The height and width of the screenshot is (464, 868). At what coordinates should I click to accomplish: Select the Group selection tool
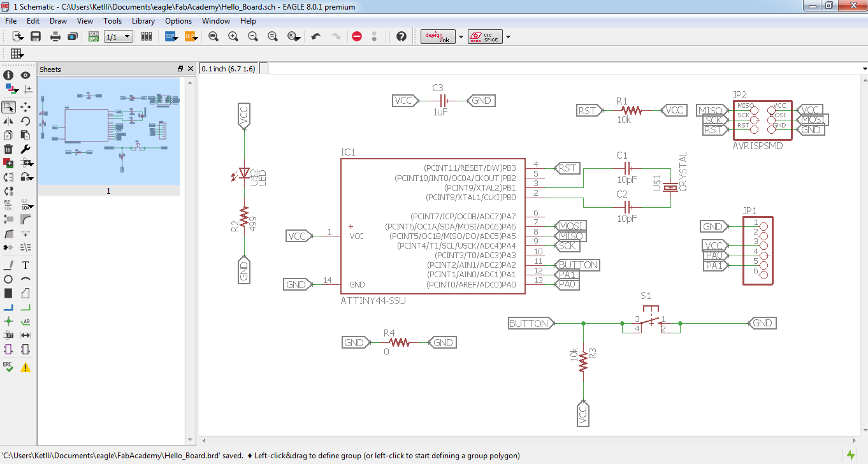point(9,106)
